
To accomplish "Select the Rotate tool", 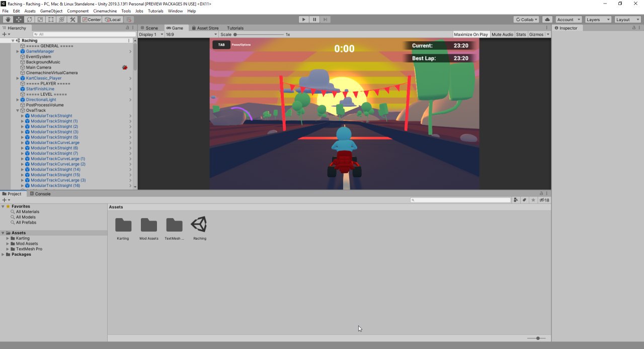I will (x=29, y=20).
